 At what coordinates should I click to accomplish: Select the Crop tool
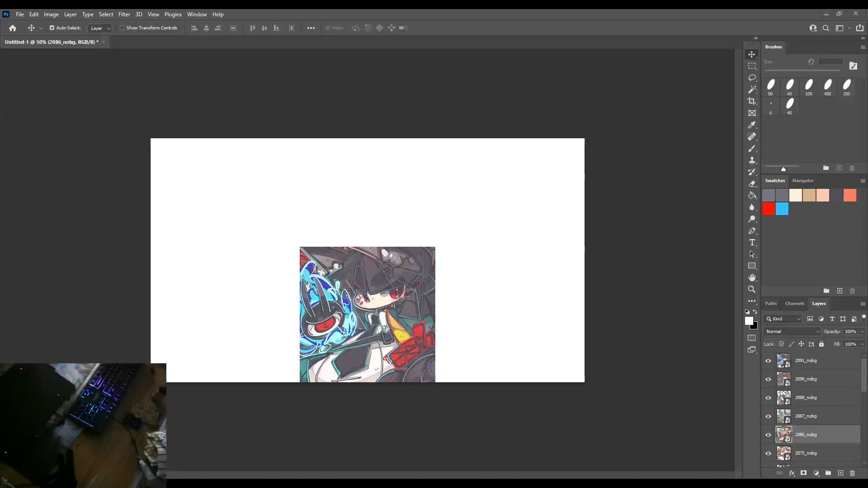pyautogui.click(x=752, y=101)
